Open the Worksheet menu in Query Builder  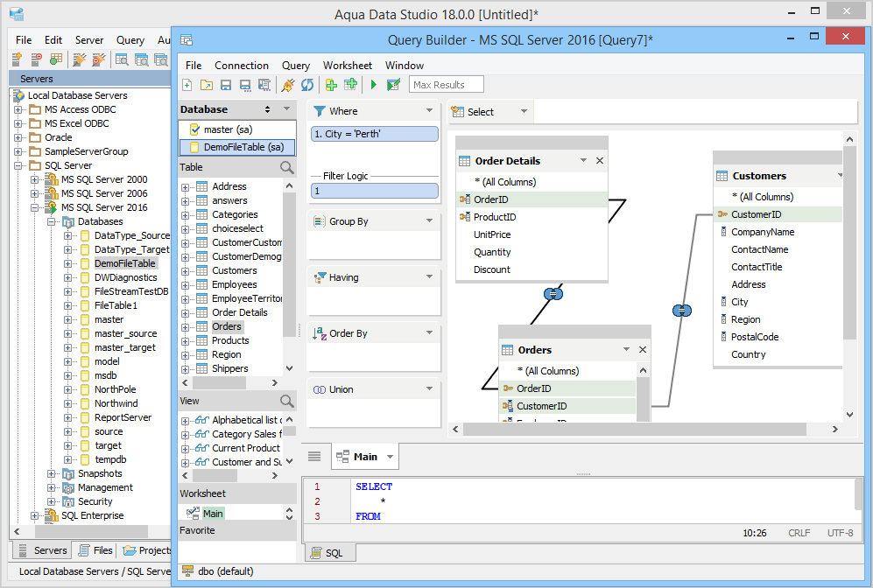(348, 66)
